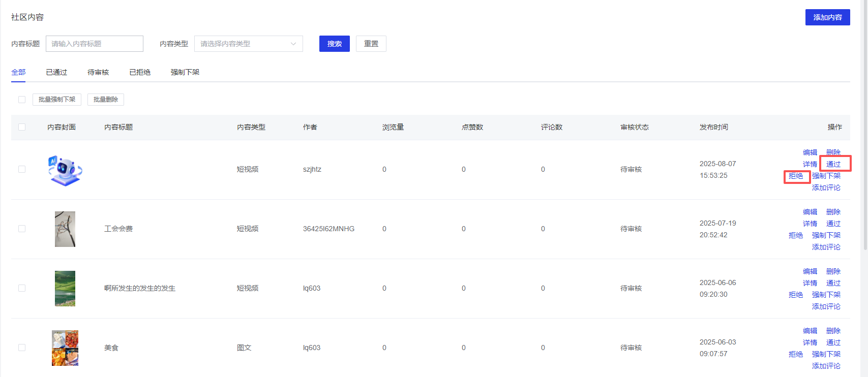Focus the 内容标题 input field

95,44
